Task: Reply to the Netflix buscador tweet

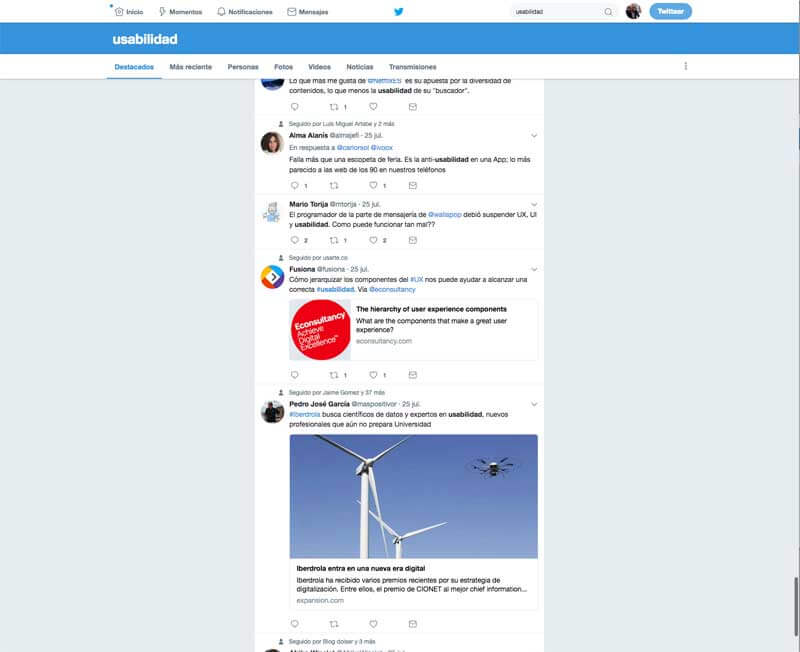Action: tap(294, 107)
